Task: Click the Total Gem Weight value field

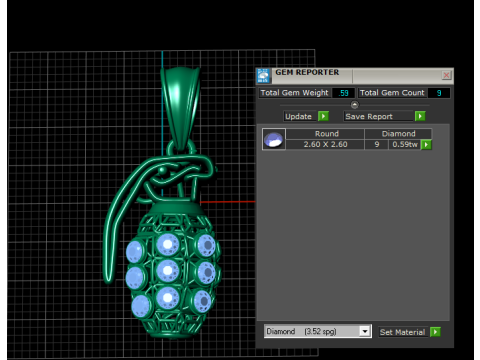Action: click(343, 93)
